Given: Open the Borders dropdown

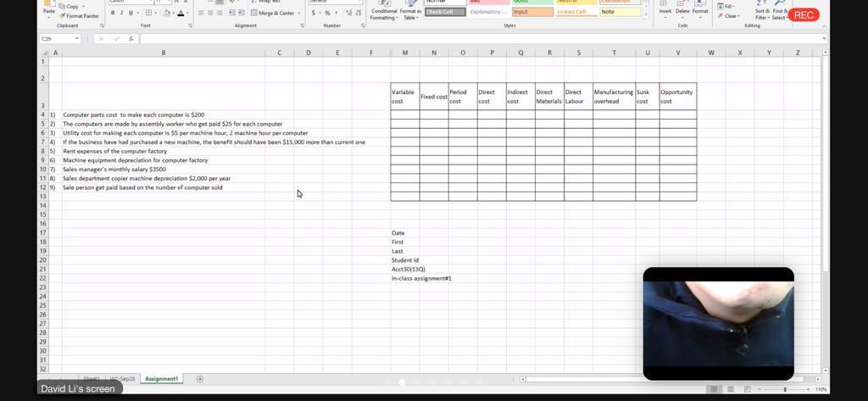Looking at the screenshot, I should 156,13.
